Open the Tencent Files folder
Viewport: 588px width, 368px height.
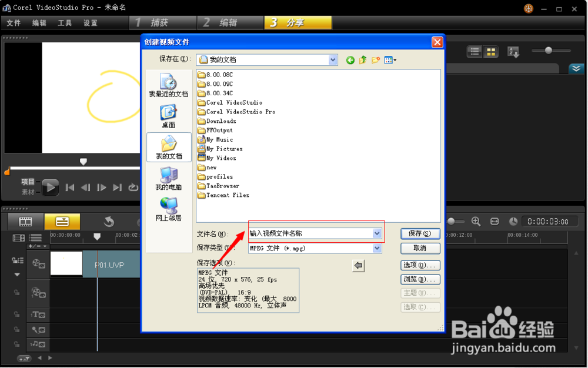(x=223, y=195)
